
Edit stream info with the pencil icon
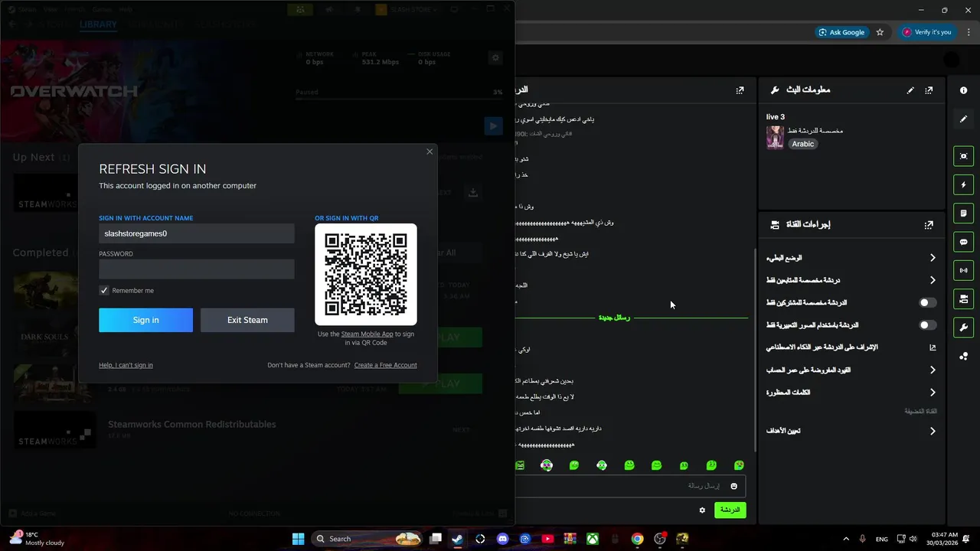910,90
